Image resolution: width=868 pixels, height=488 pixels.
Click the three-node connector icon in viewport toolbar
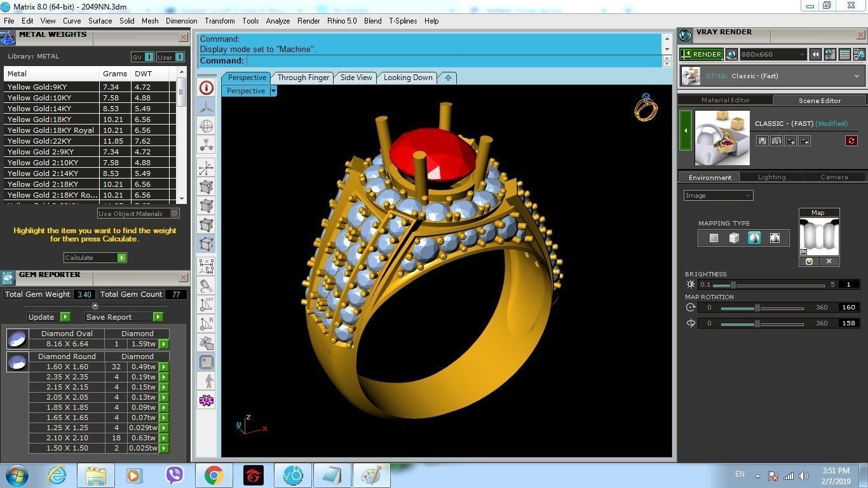click(x=206, y=145)
